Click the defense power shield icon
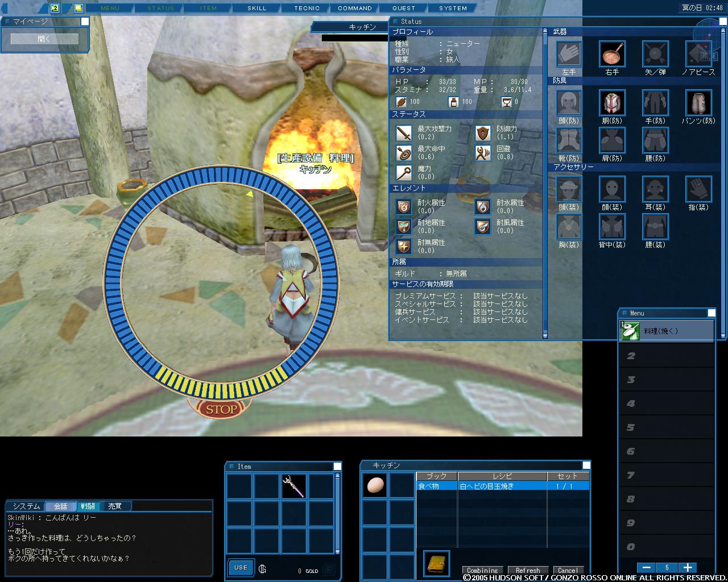This screenshot has height=582, width=728. [x=483, y=133]
